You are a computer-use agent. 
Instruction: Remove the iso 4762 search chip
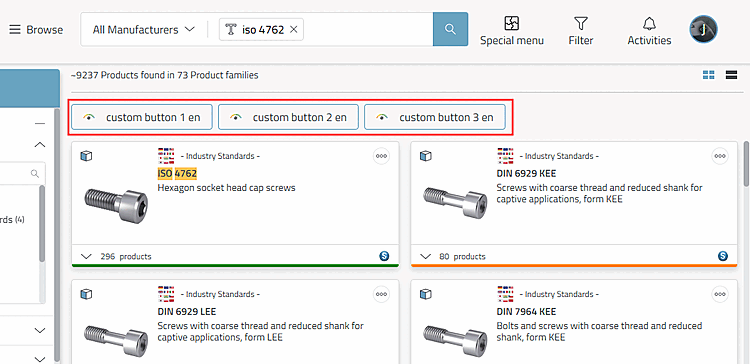pos(294,30)
